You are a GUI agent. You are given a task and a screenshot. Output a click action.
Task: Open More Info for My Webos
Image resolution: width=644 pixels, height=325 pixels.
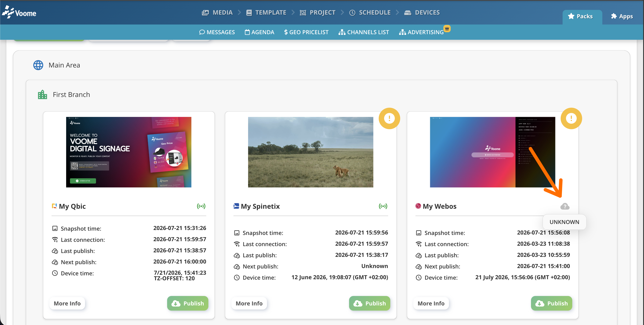[x=431, y=304]
